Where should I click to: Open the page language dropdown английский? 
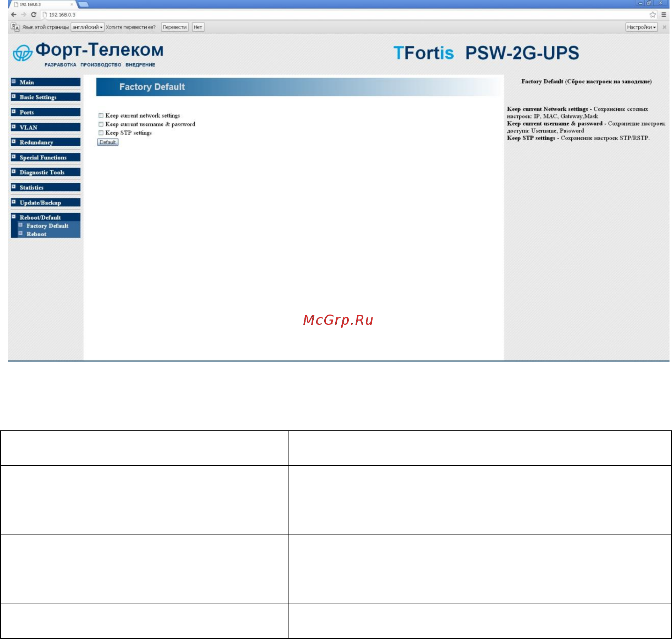[88, 27]
